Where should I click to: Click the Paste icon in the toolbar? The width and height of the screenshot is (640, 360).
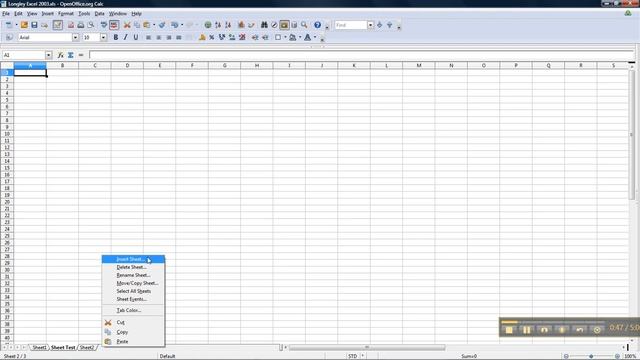pos(147,25)
